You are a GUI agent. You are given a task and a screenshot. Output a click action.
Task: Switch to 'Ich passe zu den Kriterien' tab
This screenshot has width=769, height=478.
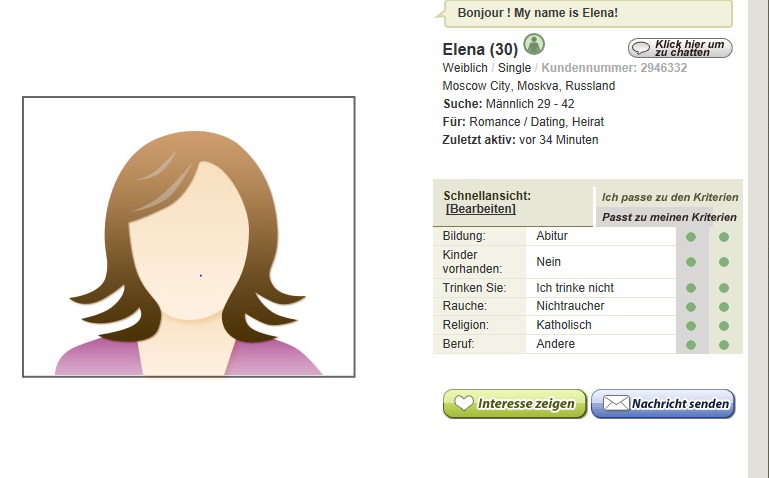click(669, 197)
